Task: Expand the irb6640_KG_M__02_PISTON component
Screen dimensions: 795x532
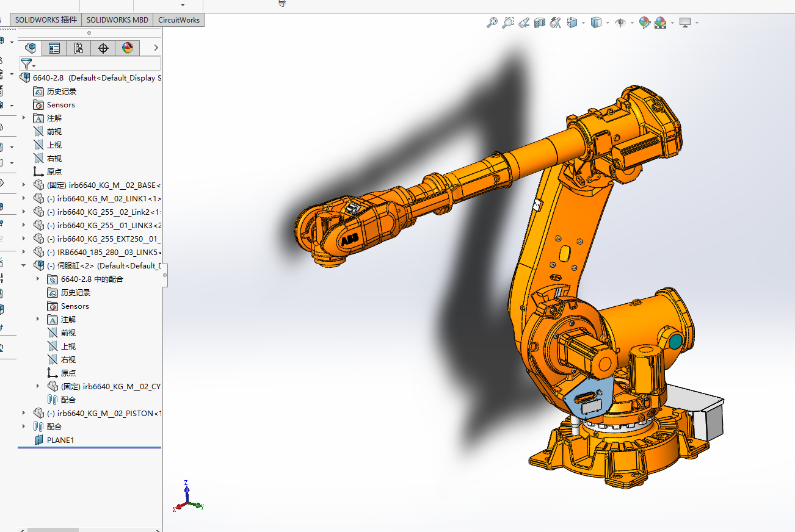Action: pos(24,413)
